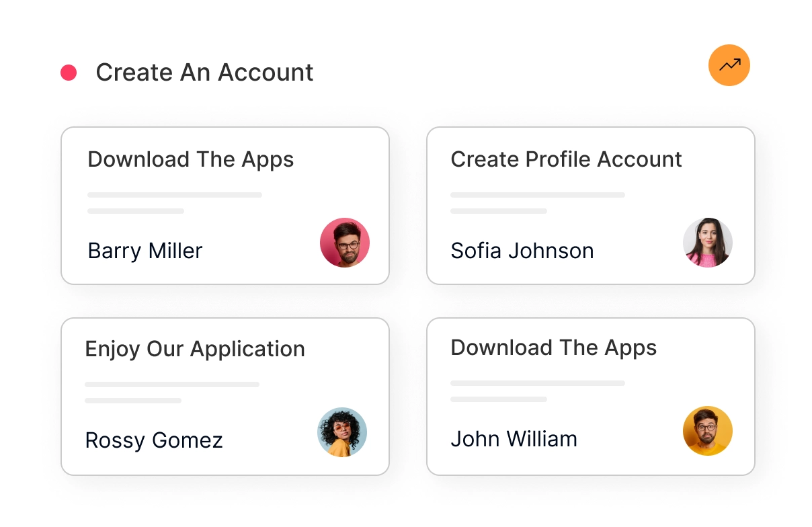
Task: Click the Sofia Johnson name text
Action: 522,251
